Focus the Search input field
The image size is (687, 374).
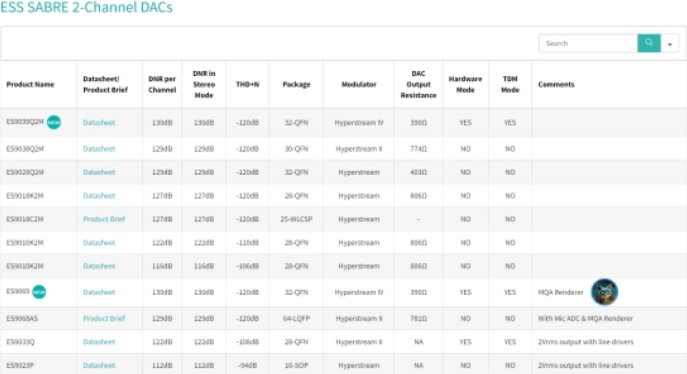coord(588,43)
